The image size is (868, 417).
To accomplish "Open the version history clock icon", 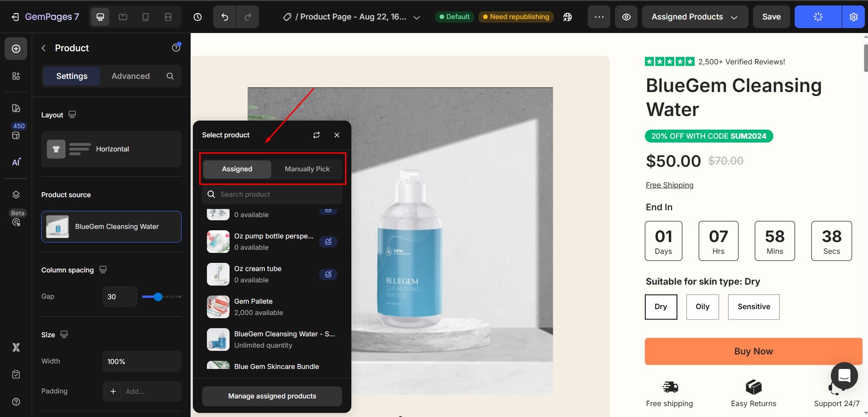I will coord(197,17).
